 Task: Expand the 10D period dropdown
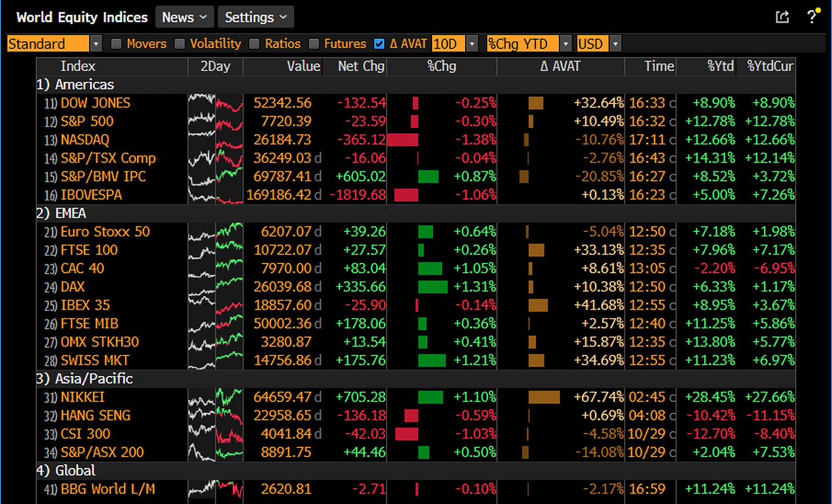[x=472, y=44]
